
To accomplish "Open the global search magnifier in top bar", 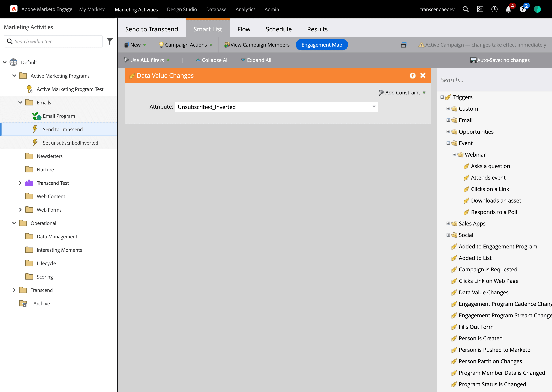I will coord(465,9).
